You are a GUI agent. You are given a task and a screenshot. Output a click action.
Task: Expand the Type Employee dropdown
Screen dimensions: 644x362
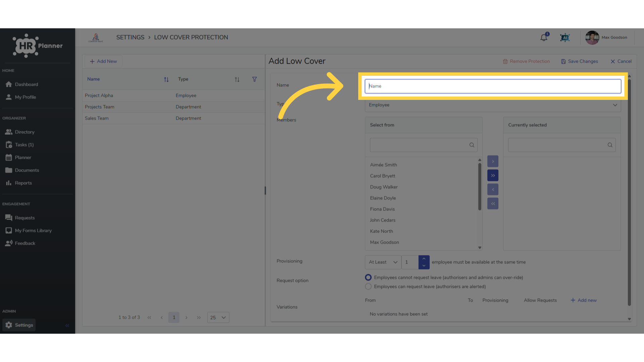[x=493, y=105]
